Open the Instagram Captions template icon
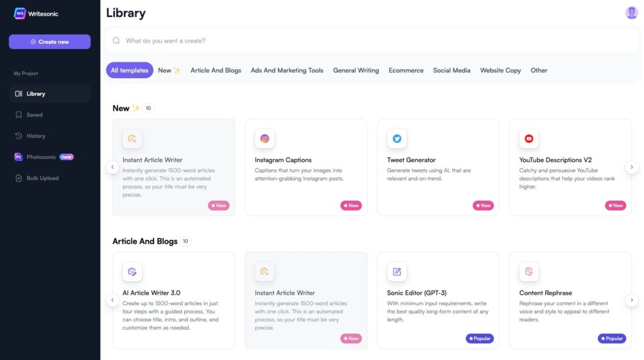 point(265,139)
